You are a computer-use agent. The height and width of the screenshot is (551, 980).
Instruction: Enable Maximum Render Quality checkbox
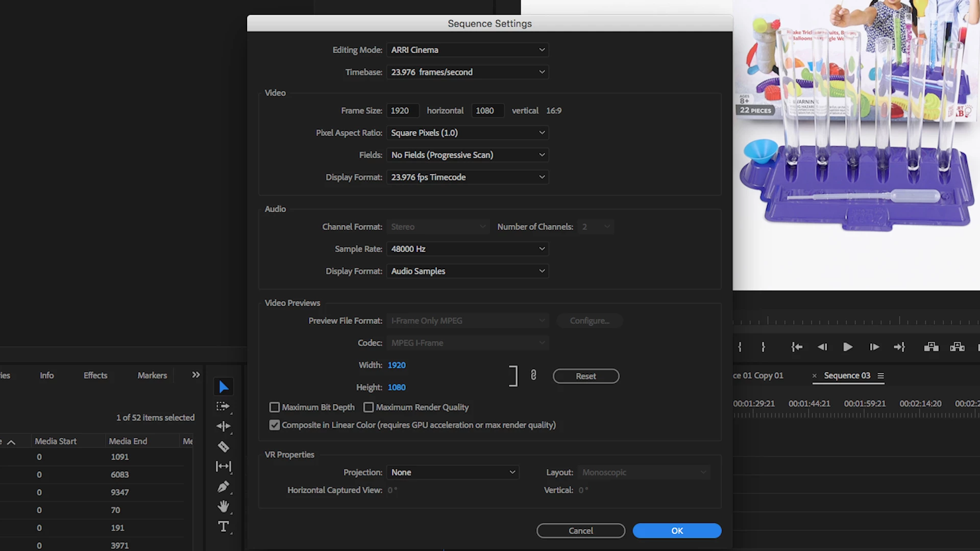click(x=369, y=407)
